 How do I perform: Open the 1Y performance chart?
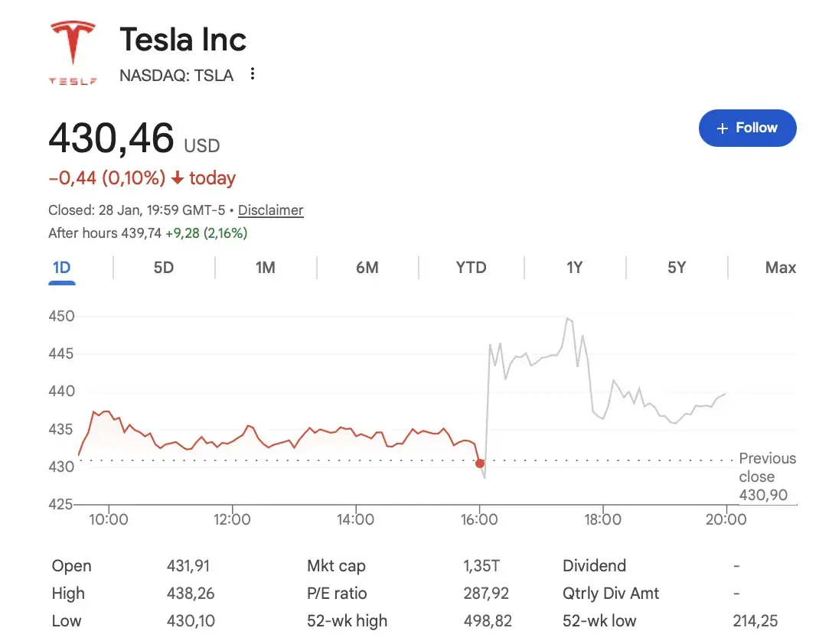575,268
